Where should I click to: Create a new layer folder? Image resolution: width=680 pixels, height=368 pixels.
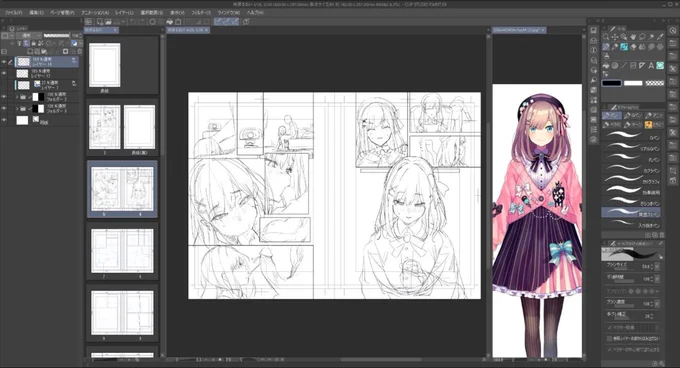point(44,51)
